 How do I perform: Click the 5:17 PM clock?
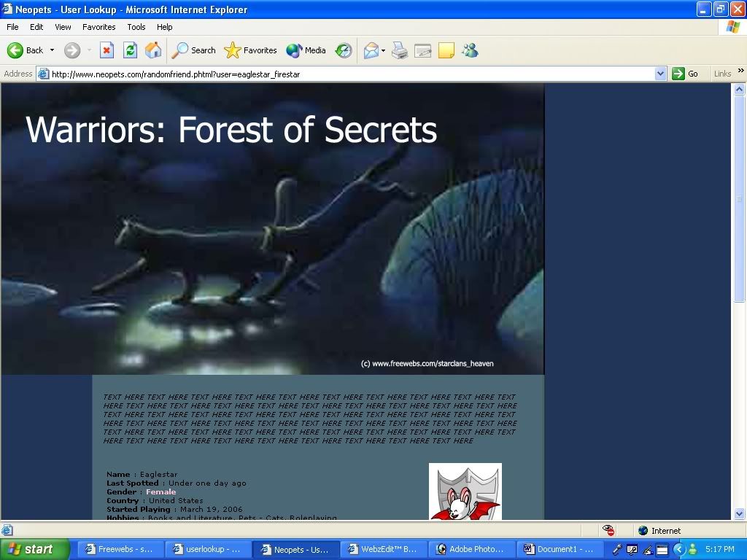(720, 549)
